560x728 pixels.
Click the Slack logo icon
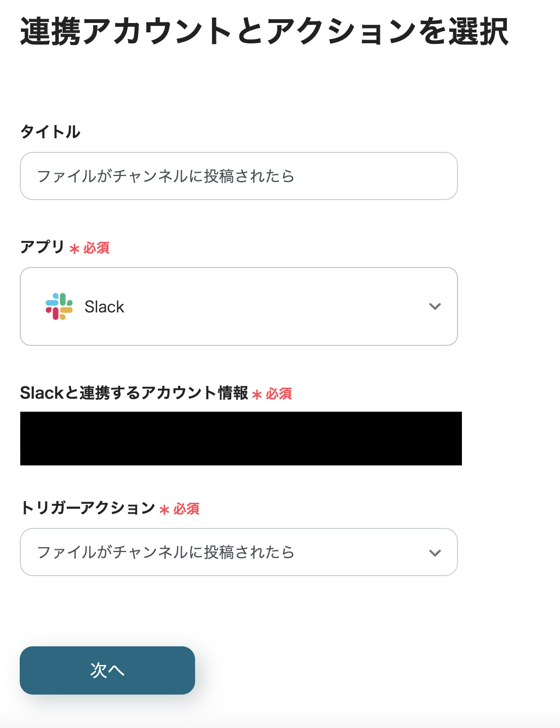(59, 306)
